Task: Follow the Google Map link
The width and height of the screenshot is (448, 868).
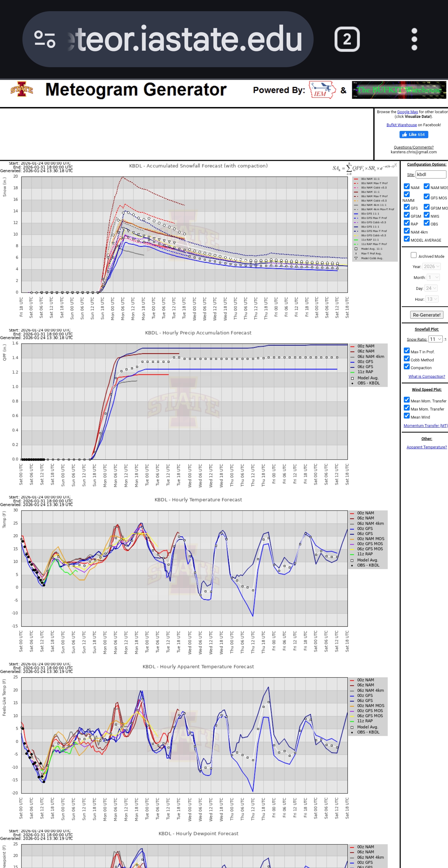Action: (x=407, y=112)
